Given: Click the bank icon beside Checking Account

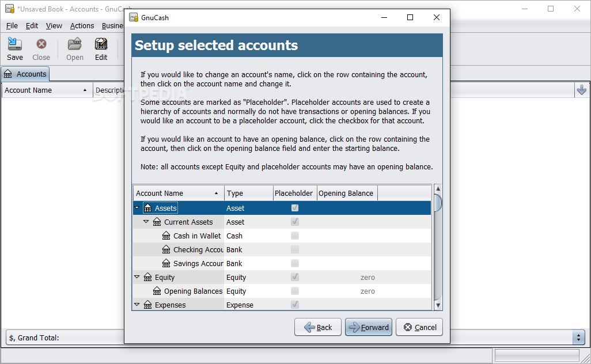Looking at the screenshot, I should point(166,249).
